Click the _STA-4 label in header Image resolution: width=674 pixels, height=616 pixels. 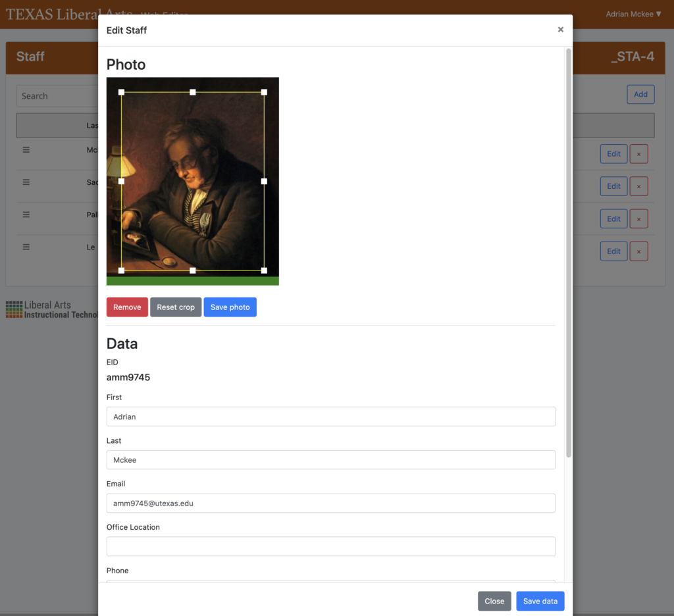pyautogui.click(x=633, y=57)
